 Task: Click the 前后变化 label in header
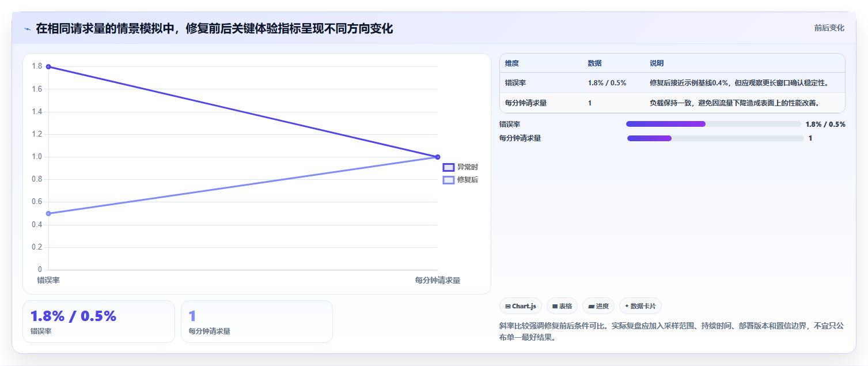tap(829, 28)
